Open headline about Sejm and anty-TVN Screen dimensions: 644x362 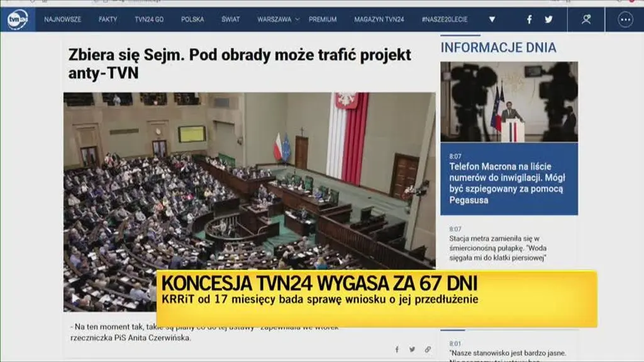240,64
